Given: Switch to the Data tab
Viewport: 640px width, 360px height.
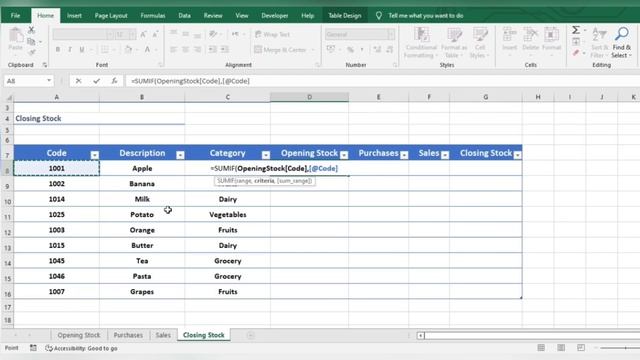Looking at the screenshot, I should point(184,16).
